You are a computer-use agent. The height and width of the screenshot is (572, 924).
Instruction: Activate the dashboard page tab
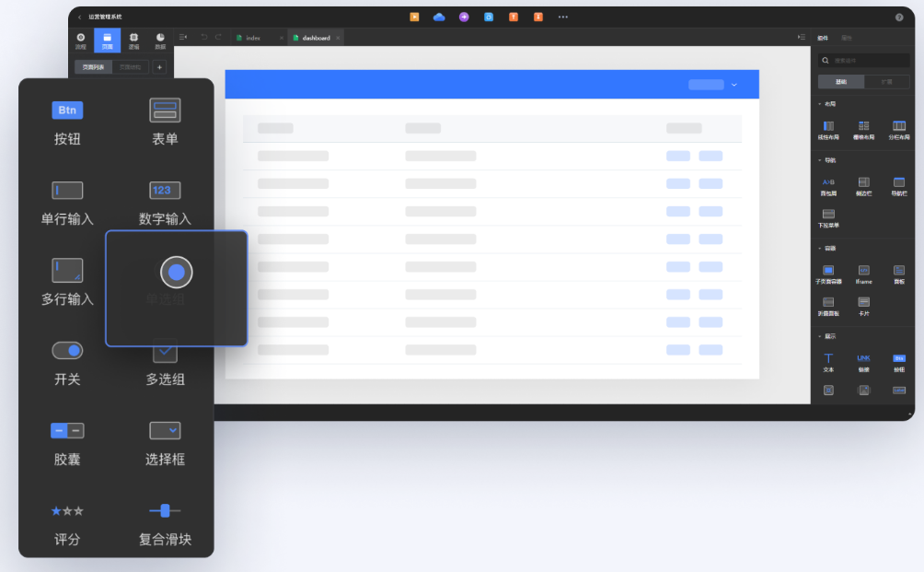coord(316,38)
